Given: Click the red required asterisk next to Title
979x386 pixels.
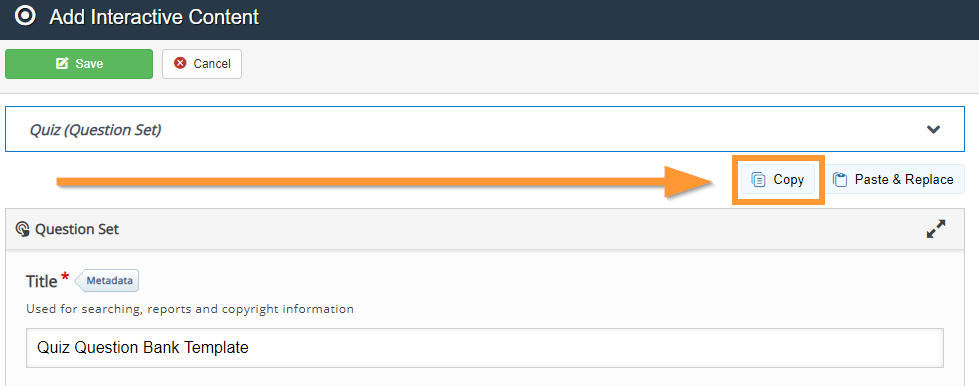Looking at the screenshot, I should 65,278.
